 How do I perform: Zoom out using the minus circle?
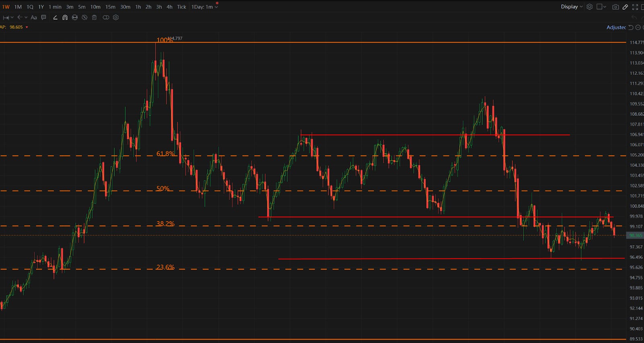[638, 27]
